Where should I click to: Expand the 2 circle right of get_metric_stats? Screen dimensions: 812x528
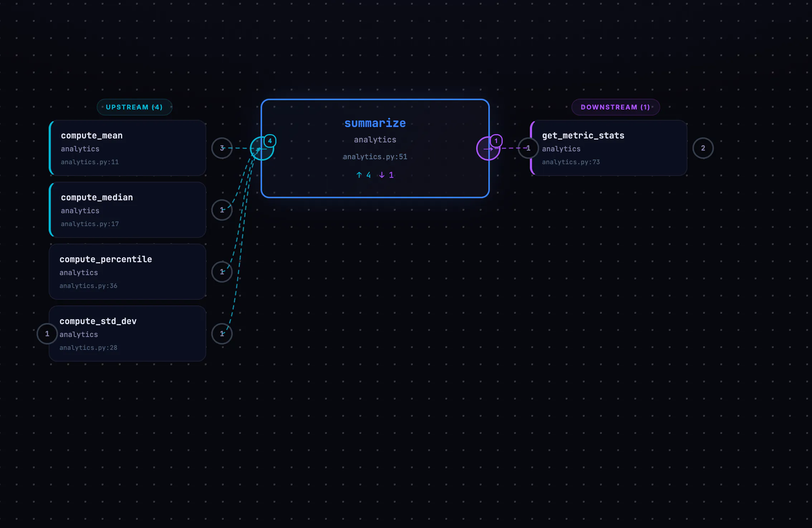703,148
